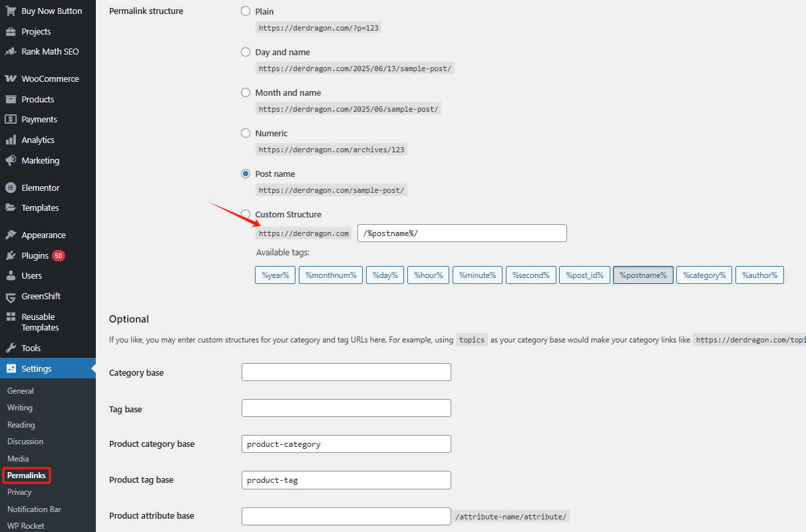Screen dimensions: 806x532
Task: Select the Plain permalink radio button
Action: pyautogui.click(x=246, y=11)
